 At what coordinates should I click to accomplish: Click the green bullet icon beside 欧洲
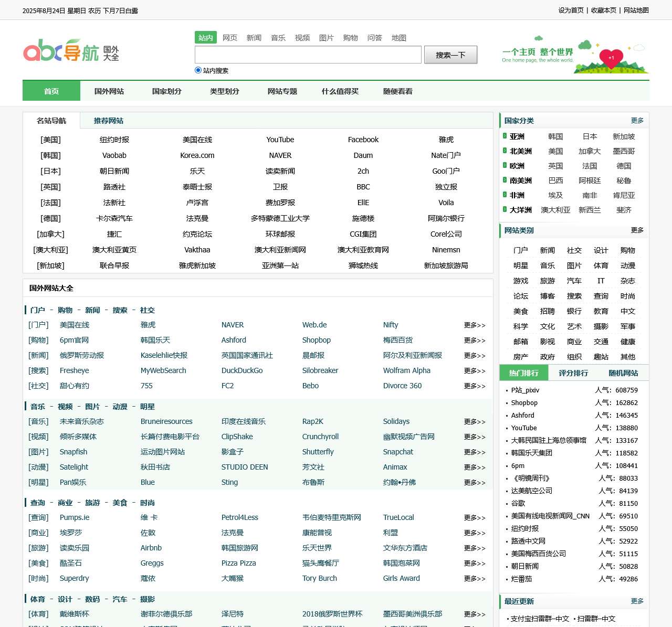(x=505, y=165)
